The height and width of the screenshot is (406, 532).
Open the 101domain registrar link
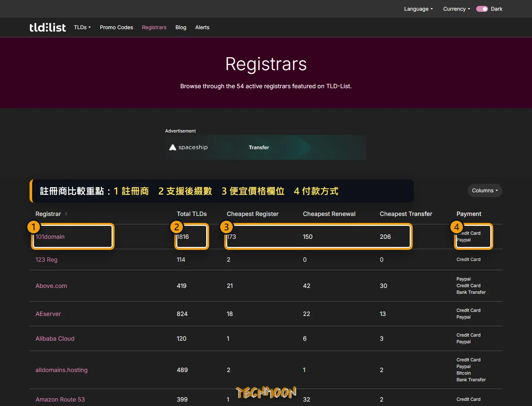pos(50,237)
